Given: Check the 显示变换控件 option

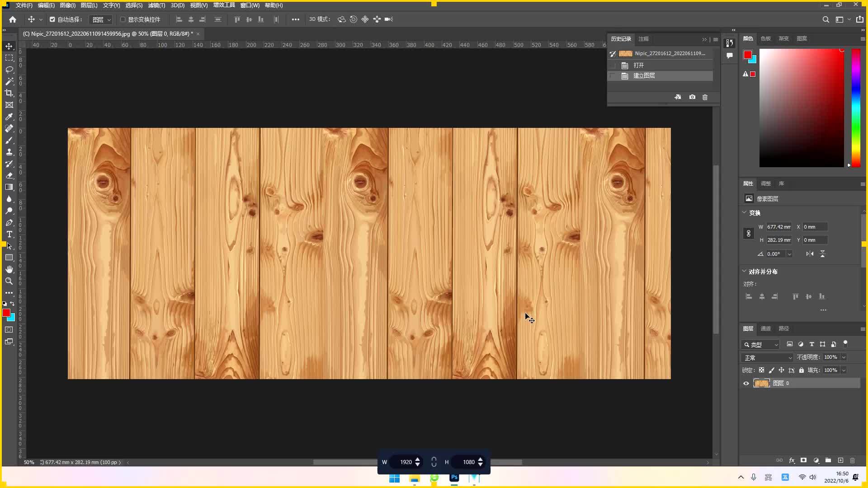Looking at the screenshot, I should [123, 19].
